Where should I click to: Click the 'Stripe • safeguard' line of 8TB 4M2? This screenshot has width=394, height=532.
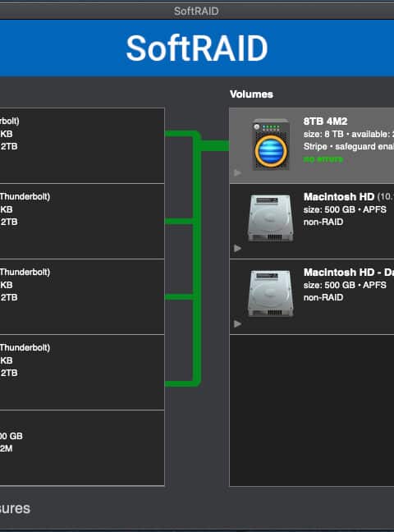(x=349, y=147)
